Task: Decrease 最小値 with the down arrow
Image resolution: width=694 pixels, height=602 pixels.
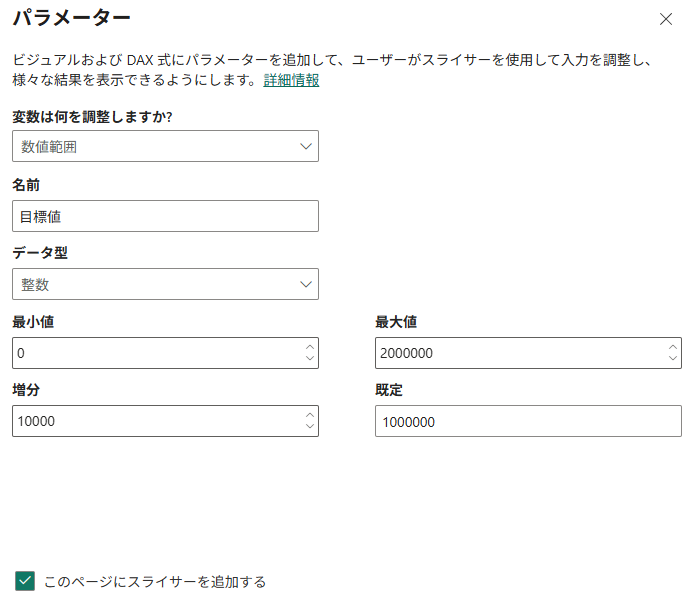Action: click(x=309, y=359)
